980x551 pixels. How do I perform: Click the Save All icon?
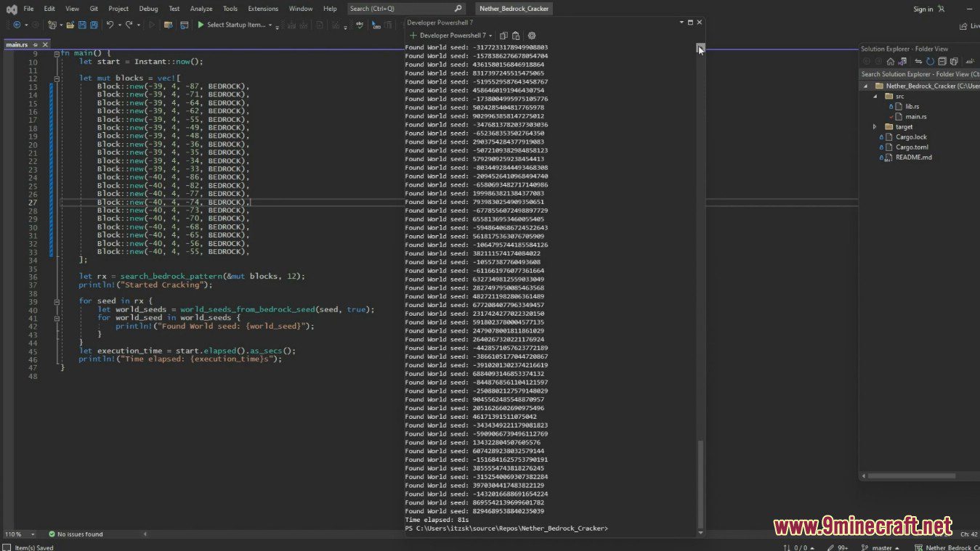point(94,25)
